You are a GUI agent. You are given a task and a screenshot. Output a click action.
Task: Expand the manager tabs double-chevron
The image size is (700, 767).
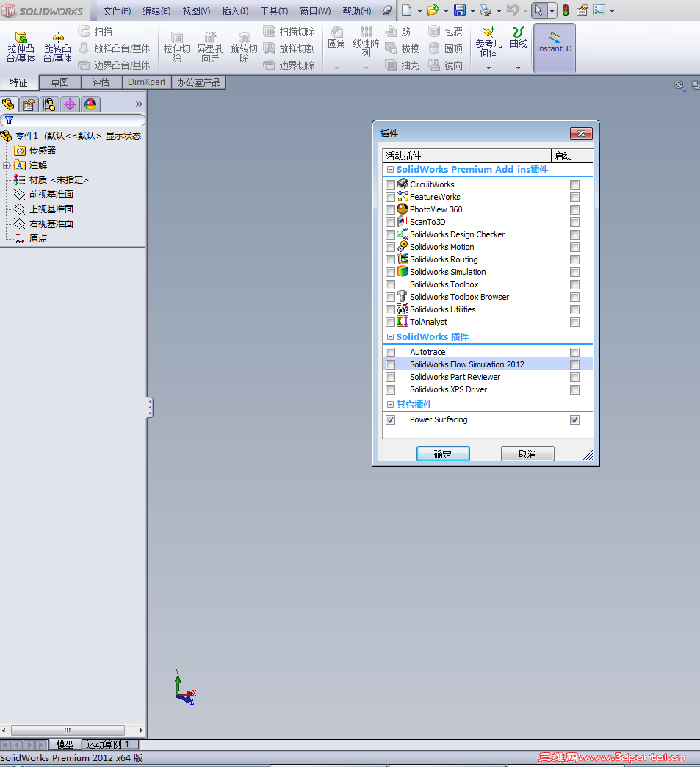pyautogui.click(x=139, y=104)
